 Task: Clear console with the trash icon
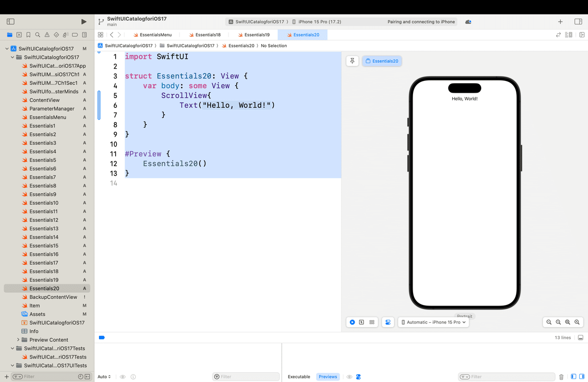pyautogui.click(x=561, y=377)
